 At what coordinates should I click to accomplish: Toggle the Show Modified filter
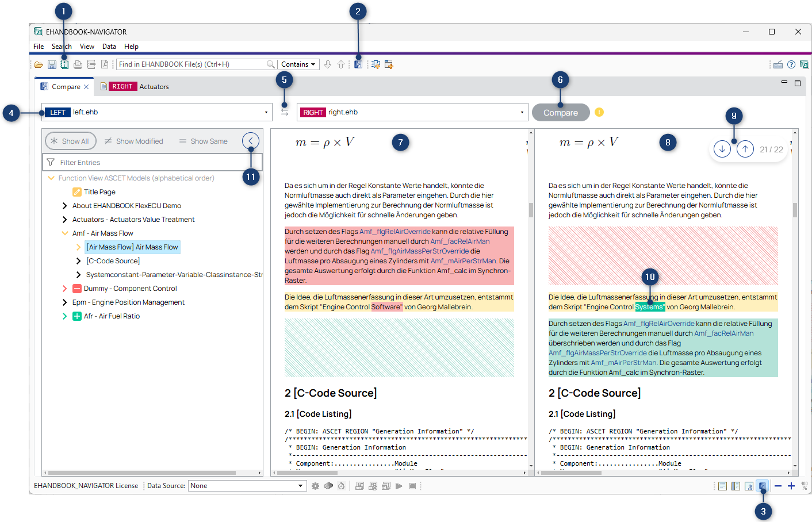tap(134, 141)
